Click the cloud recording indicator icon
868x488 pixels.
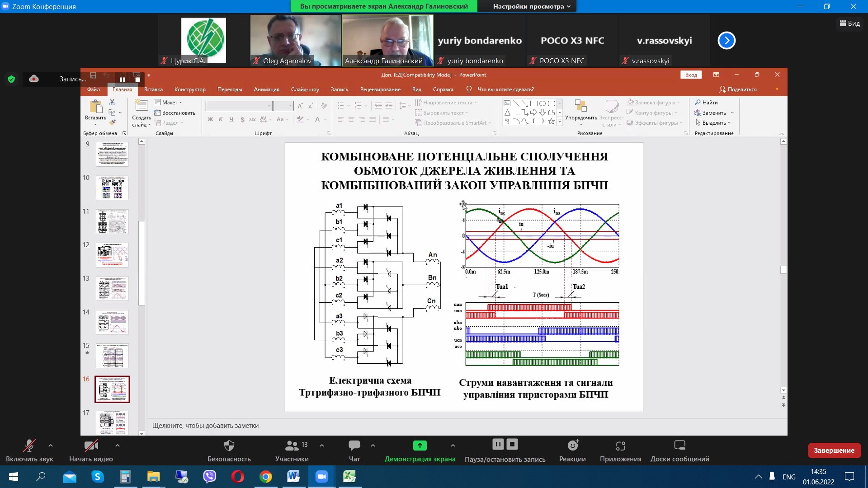[x=34, y=79]
